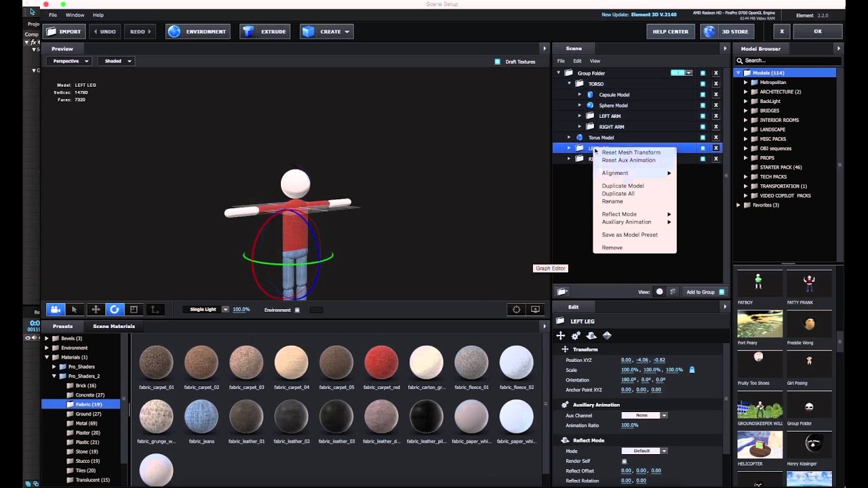
Task: Click the EXTRUDE button
Action: coord(265,31)
